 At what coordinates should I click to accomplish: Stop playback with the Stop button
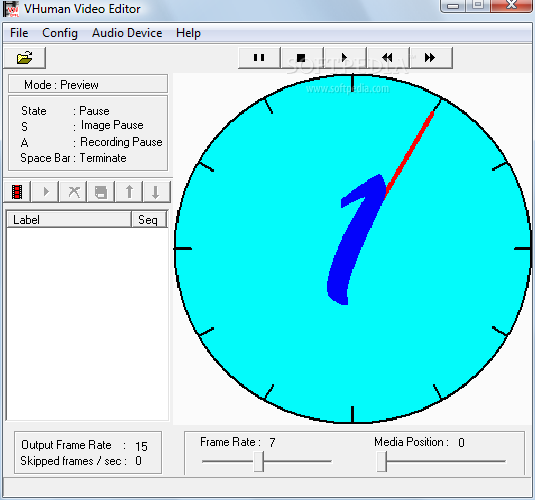point(302,58)
